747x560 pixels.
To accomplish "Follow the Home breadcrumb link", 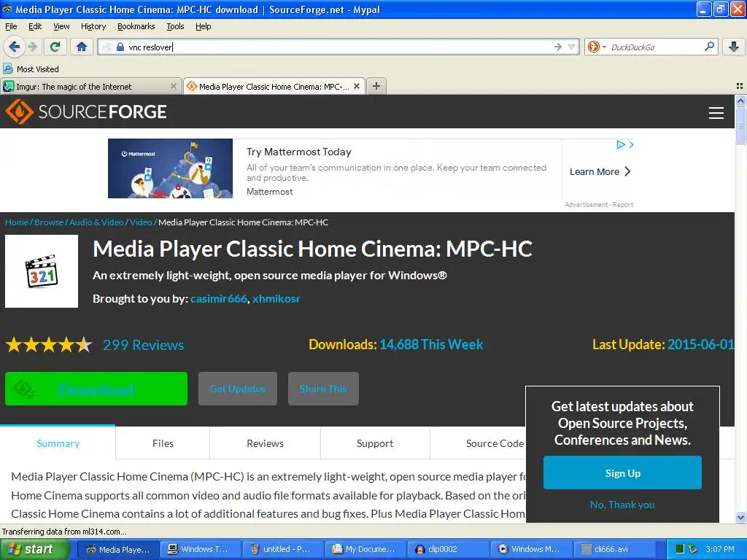I will click(x=17, y=222).
